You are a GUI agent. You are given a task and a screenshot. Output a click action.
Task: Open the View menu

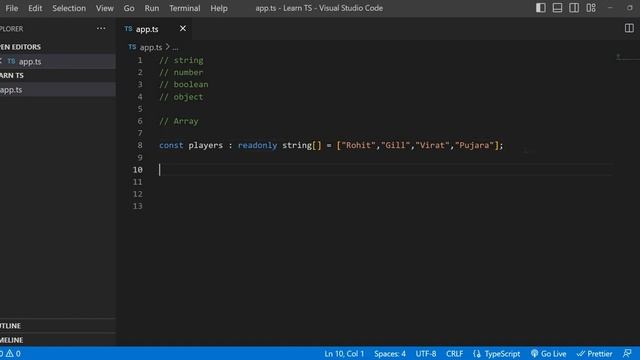(105, 8)
